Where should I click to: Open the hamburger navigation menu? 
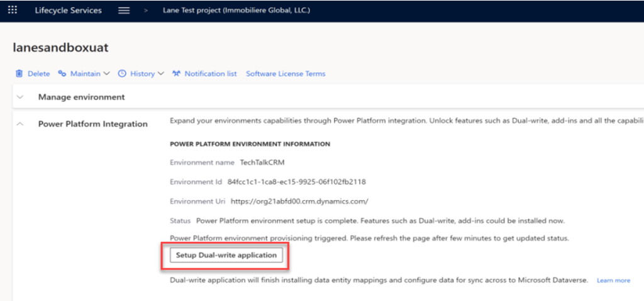pos(124,11)
